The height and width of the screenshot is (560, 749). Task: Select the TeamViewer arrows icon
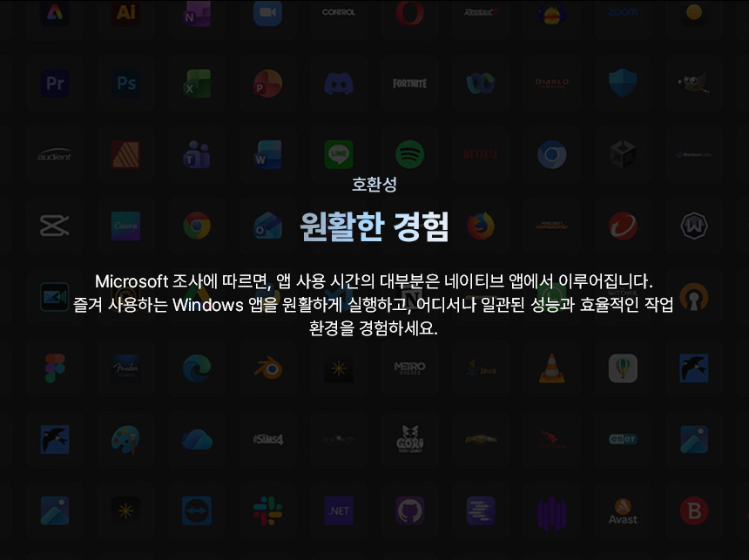tap(197, 510)
